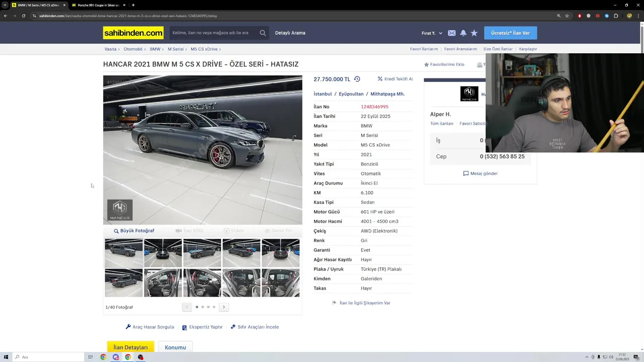Click the Ücretsiz İlan Ver button
This screenshot has height=362, width=644.
click(510, 33)
